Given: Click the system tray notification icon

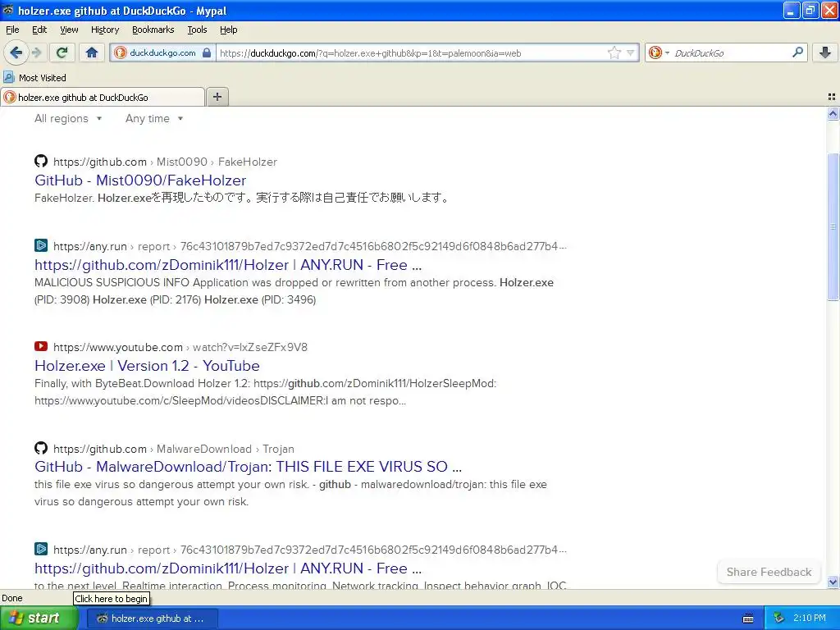Looking at the screenshot, I should pyautogui.click(x=778, y=619).
